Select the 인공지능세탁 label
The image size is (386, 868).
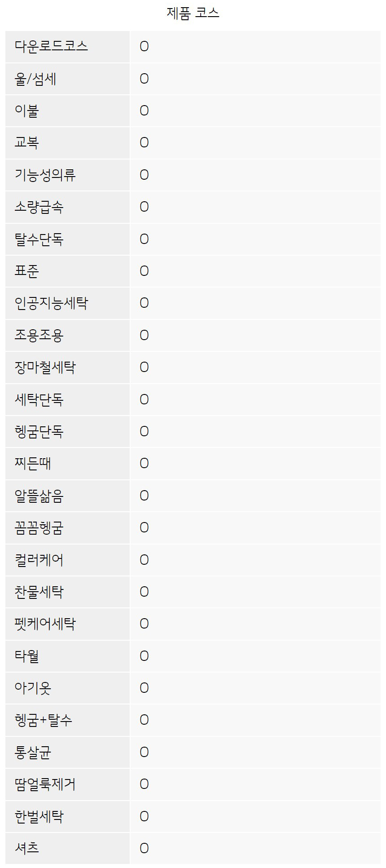pyautogui.click(x=51, y=303)
